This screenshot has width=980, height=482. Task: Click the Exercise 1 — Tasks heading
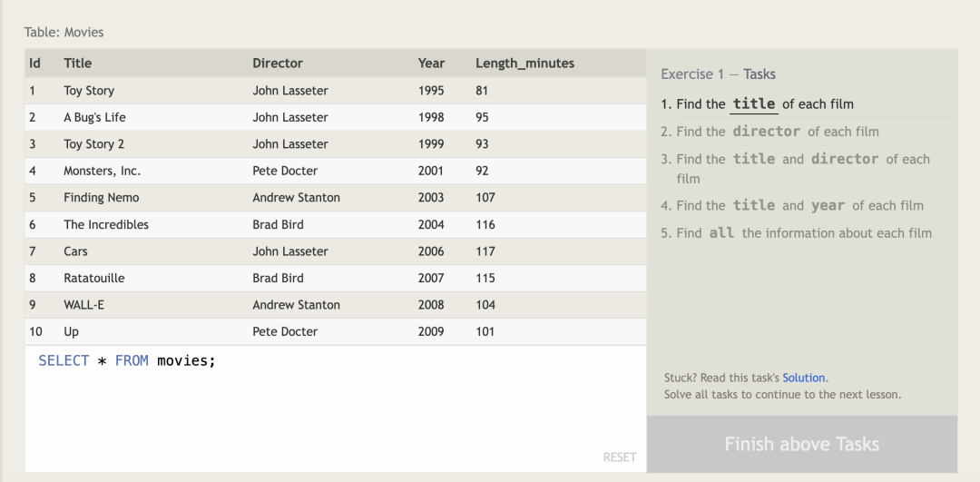click(718, 74)
